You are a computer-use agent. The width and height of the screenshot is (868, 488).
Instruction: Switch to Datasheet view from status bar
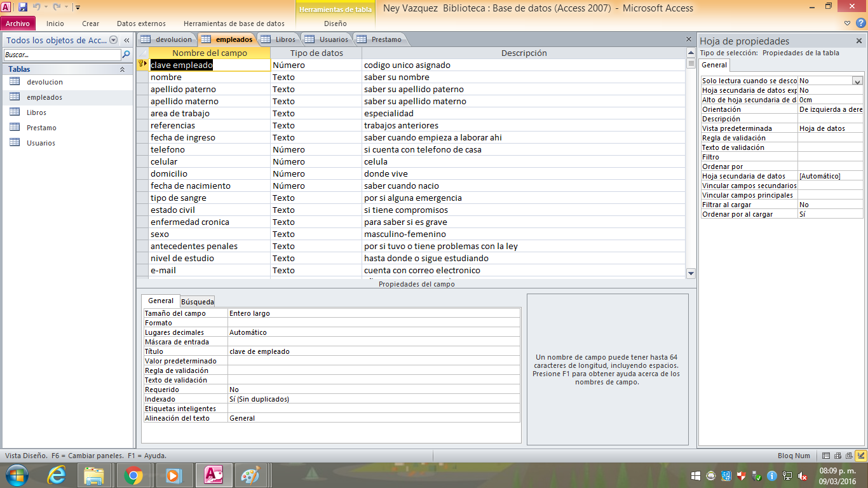(826, 456)
